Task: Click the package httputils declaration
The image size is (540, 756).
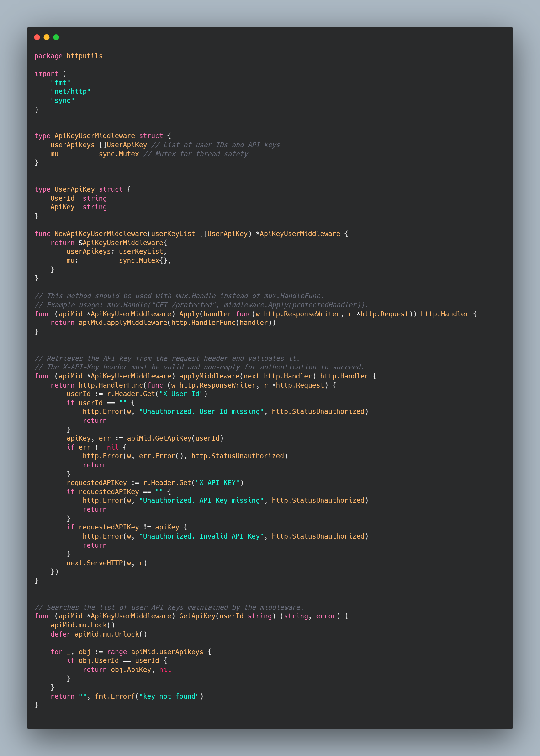Action: click(x=69, y=56)
